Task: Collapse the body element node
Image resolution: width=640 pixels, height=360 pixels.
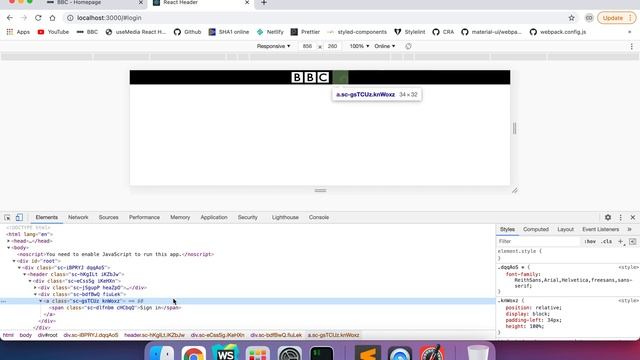Action: (x=8, y=248)
